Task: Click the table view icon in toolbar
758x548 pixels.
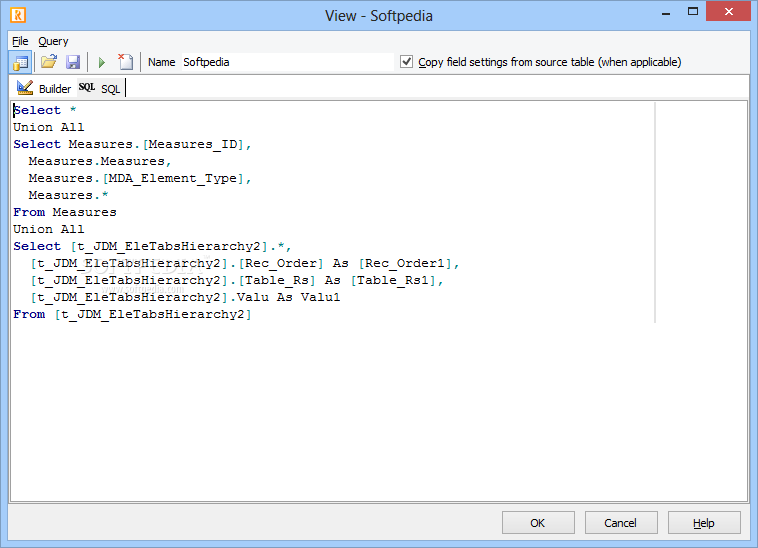Action: (20, 62)
